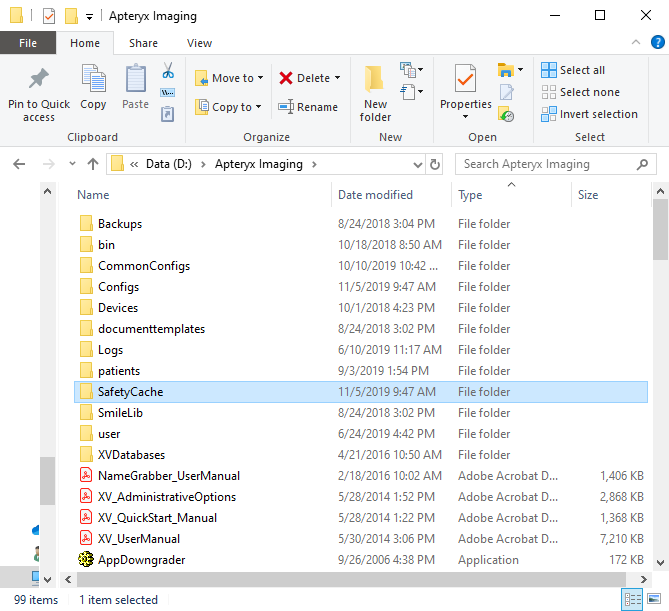This screenshot has width=669, height=611.
Task: Click the vertical file list scrollbar thumb
Action: [660, 229]
